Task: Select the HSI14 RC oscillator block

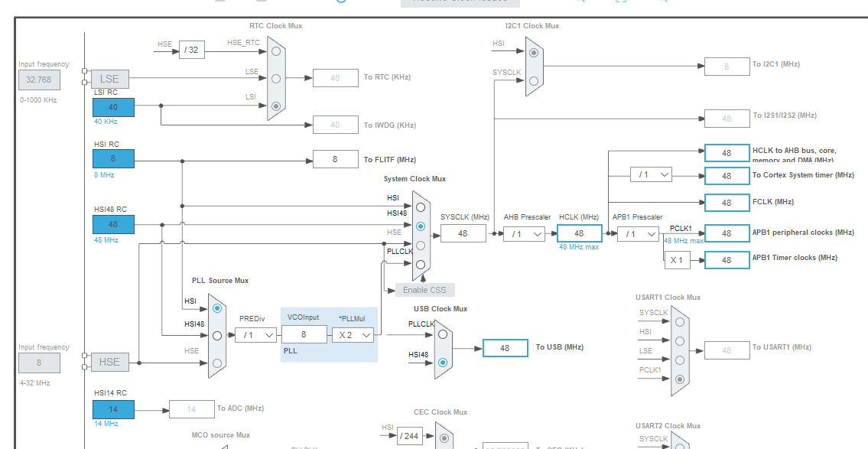Action: click(x=112, y=409)
